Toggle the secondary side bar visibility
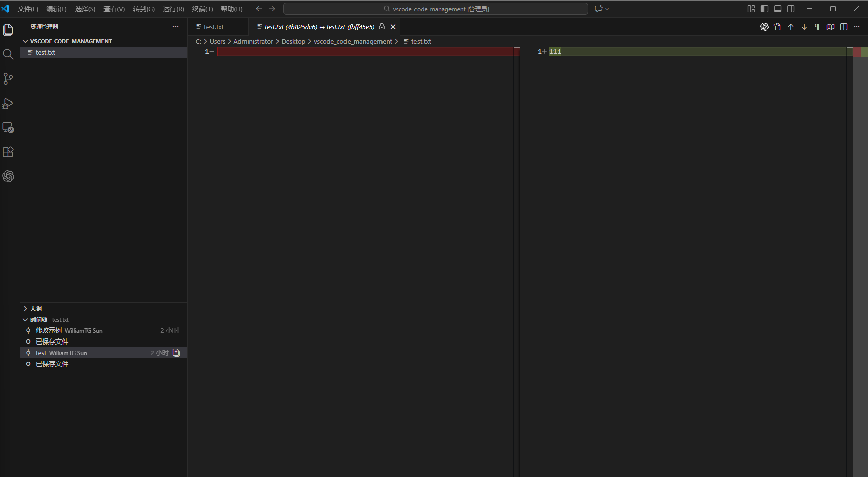The image size is (868, 477). point(791,9)
